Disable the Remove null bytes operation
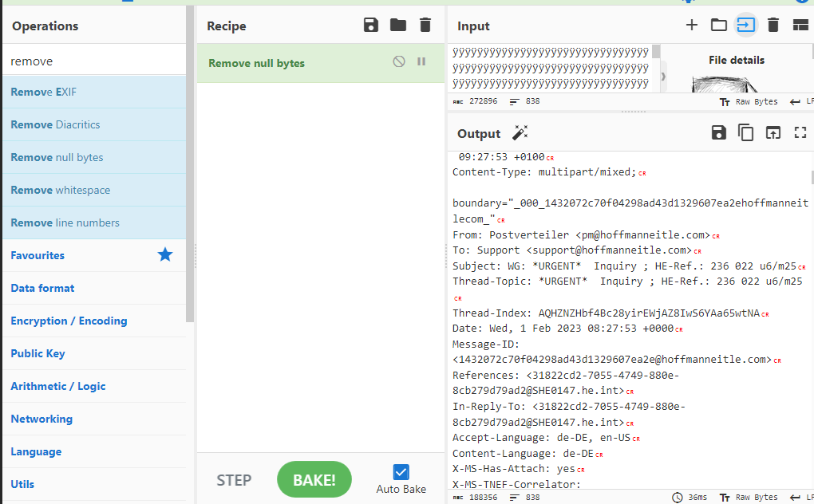 click(x=399, y=61)
